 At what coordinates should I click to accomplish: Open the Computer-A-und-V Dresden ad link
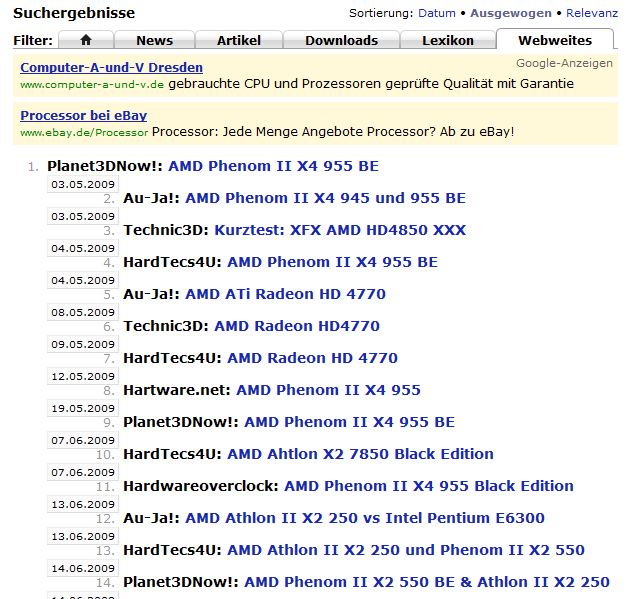click(x=112, y=67)
